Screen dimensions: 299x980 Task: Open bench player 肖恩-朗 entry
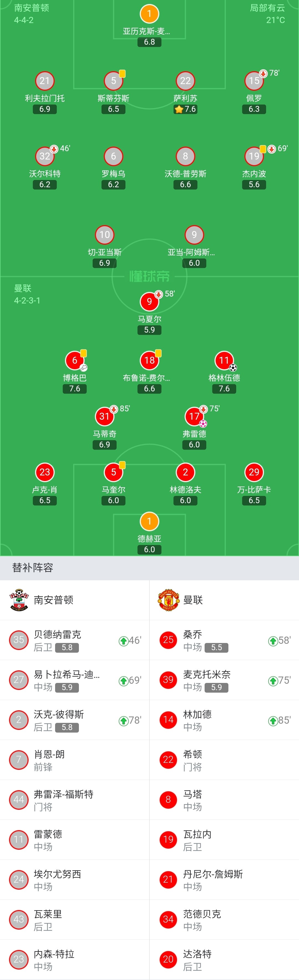(x=74, y=760)
